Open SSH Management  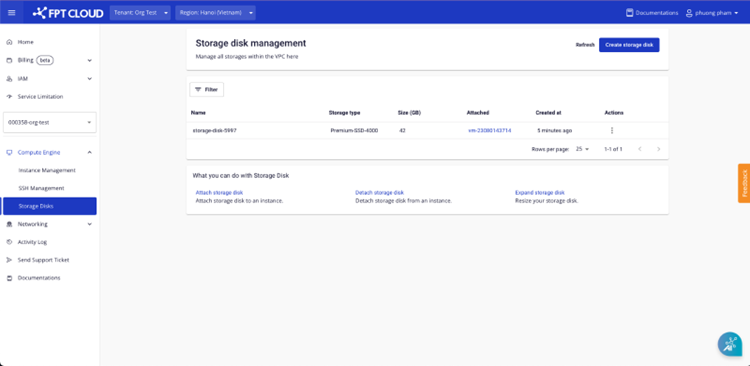point(41,188)
